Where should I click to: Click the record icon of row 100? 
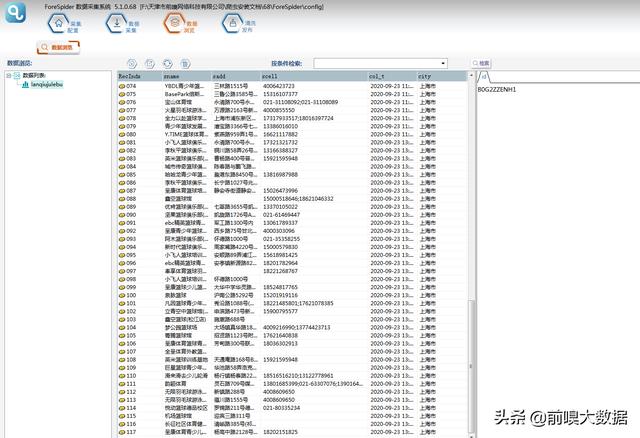click(122, 296)
